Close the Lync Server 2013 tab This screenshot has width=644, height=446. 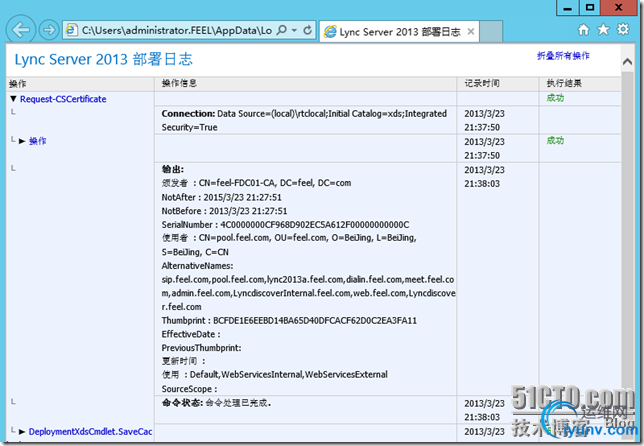point(471,32)
